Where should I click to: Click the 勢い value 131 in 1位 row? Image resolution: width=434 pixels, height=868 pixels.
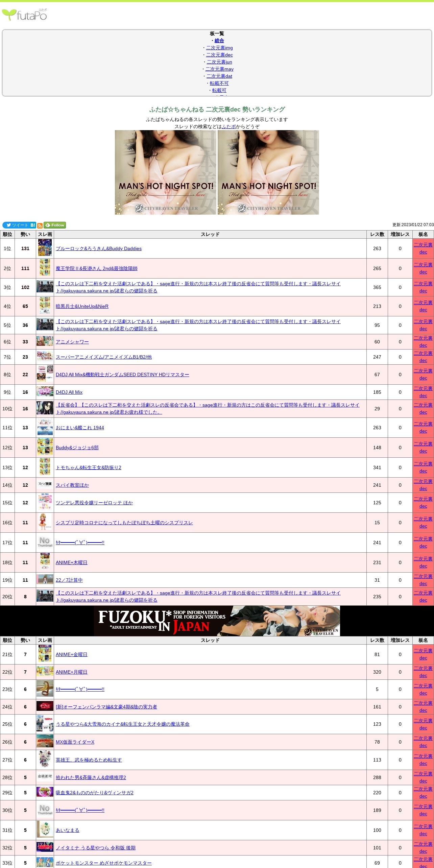tap(25, 248)
